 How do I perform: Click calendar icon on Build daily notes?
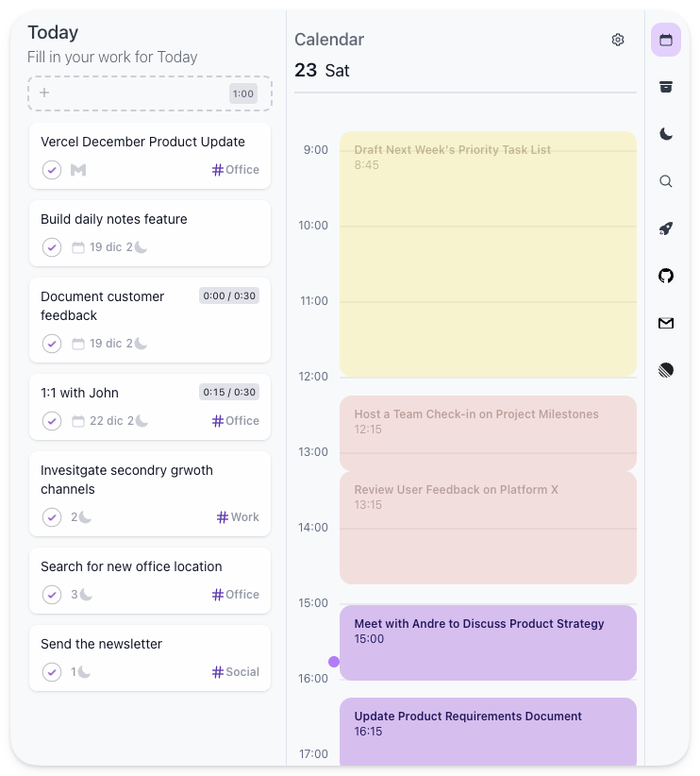(x=78, y=247)
